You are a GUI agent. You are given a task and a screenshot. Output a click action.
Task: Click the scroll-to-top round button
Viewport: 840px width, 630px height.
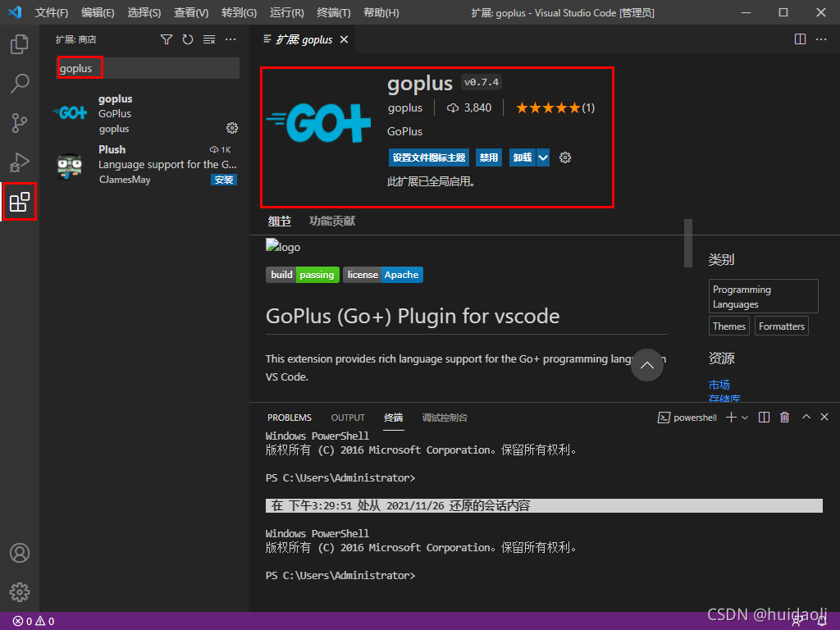click(647, 365)
